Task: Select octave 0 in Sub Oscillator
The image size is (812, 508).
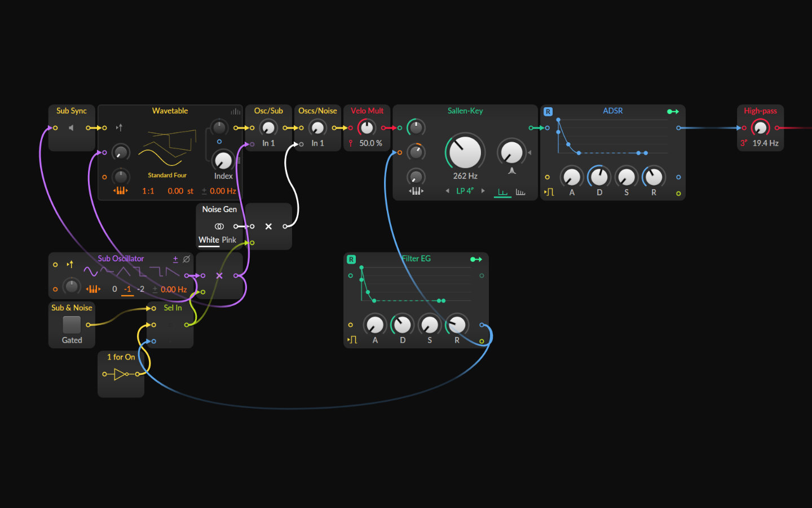Action: 114,289
